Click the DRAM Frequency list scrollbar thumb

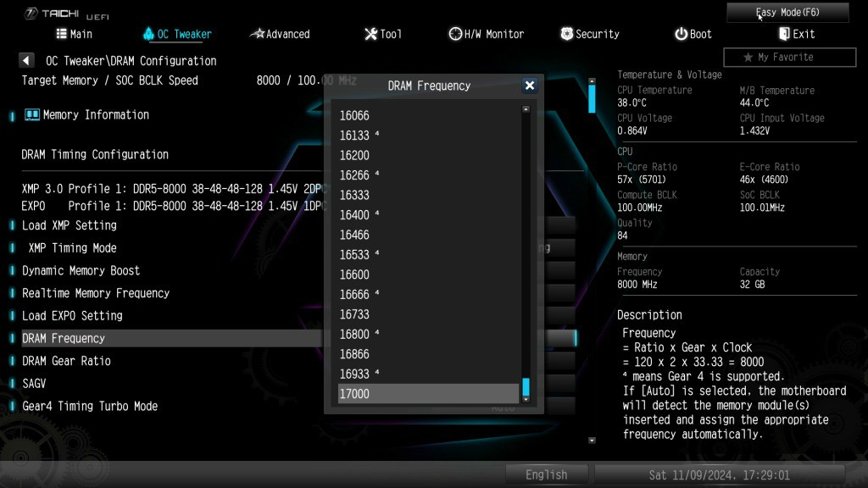click(526, 387)
